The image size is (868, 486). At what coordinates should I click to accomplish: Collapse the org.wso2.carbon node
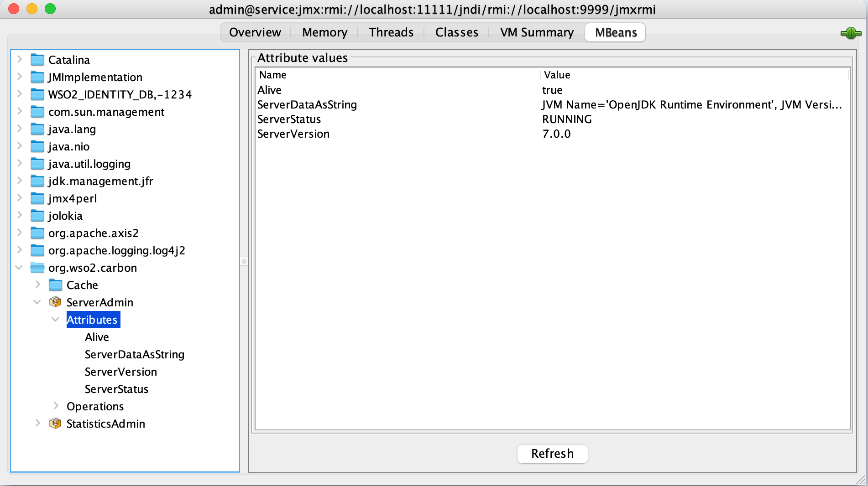(x=19, y=268)
